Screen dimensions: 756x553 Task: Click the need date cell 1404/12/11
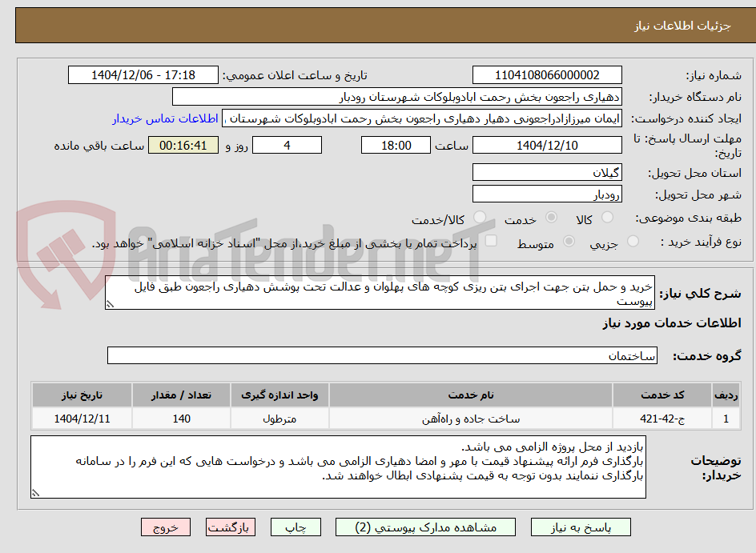point(82,419)
